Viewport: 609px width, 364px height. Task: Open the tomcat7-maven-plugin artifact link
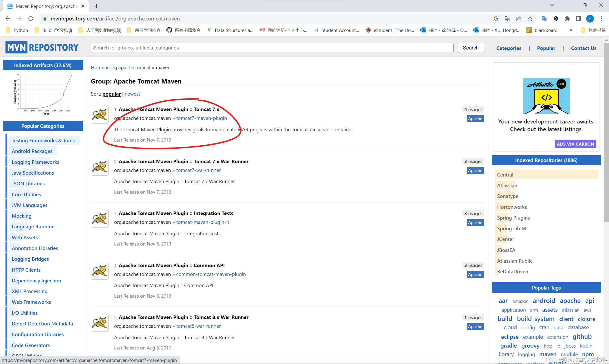[201, 118]
